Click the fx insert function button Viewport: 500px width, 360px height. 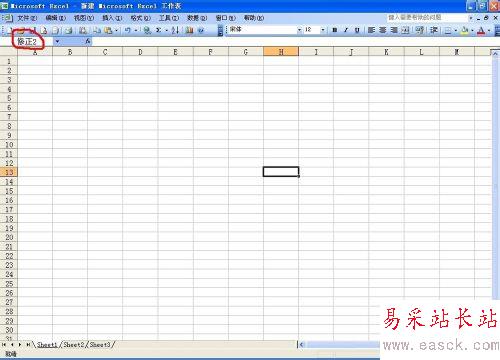coord(88,41)
